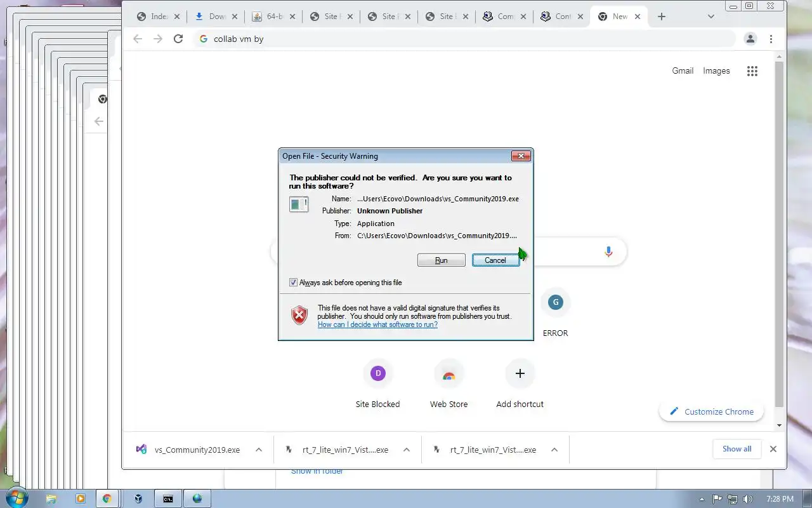Open Windows Explorer from the taskbar
Image resolution: width=812 pixels, height=508 pixels.
tap(51, 498)
